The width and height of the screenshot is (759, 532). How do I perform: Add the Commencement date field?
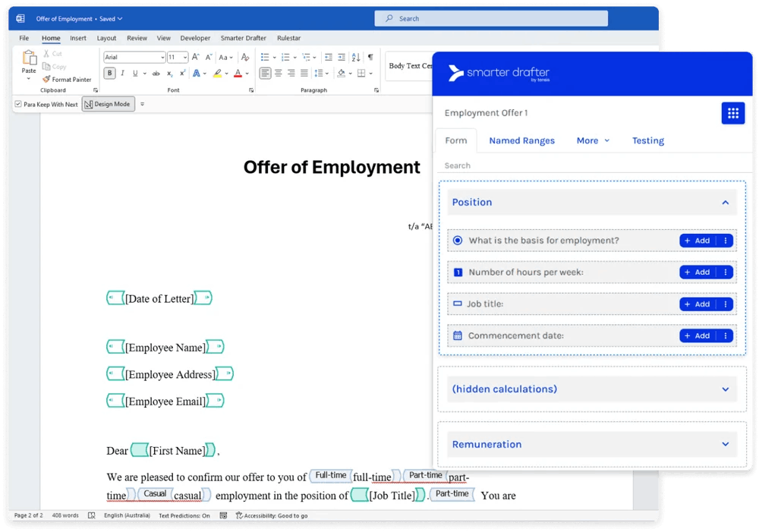pos(697,336)
